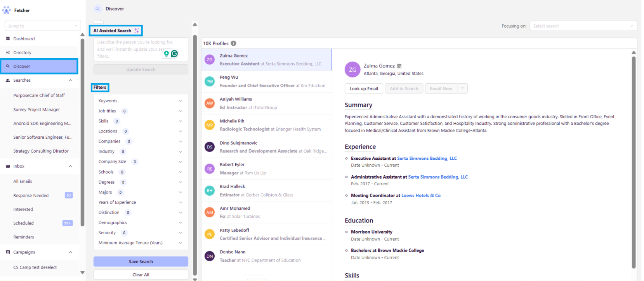The image size is (644, 281).
Task: Open All Emails in Inbox
Action: coord(23,181)
